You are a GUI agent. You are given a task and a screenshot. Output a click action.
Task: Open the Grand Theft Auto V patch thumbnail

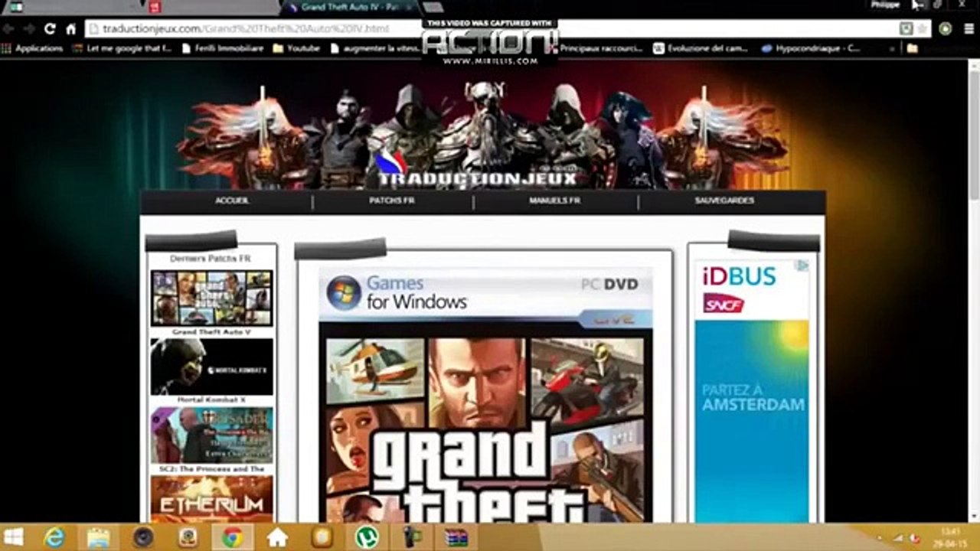211,298
